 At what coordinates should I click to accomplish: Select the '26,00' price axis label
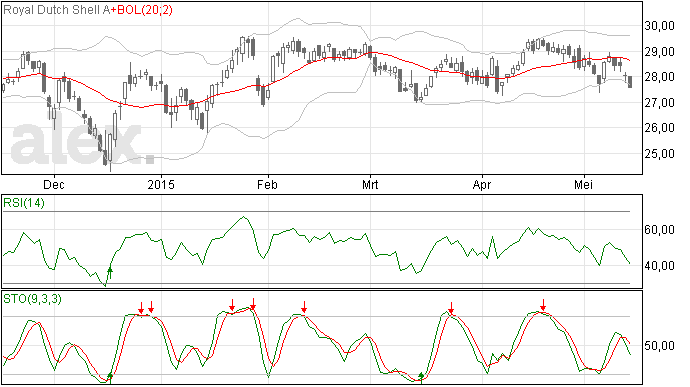659,128
